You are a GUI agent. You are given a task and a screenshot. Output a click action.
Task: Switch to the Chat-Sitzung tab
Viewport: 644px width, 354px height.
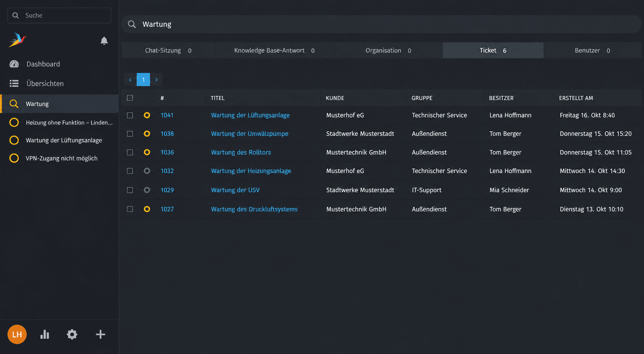click(168, 50)
